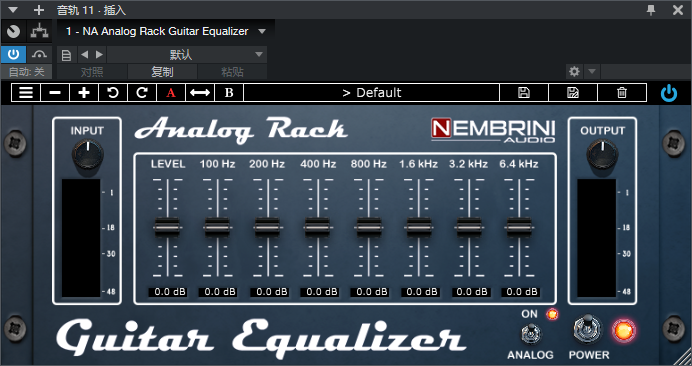This screenshot has height=366, width=692.
Task: Open the sidechain routing icon
Action: [x=40, y=31]
